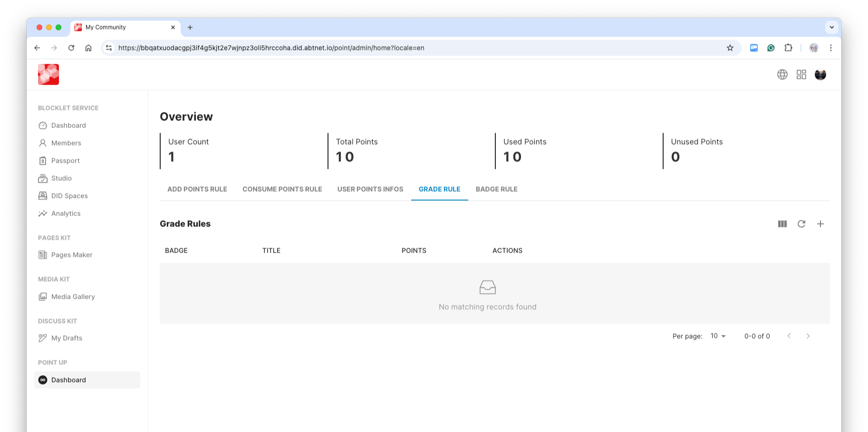This screenshot has width=868, height=432.
Task: Switch to the Add Points Rule tab
Action: coord(197,189)
